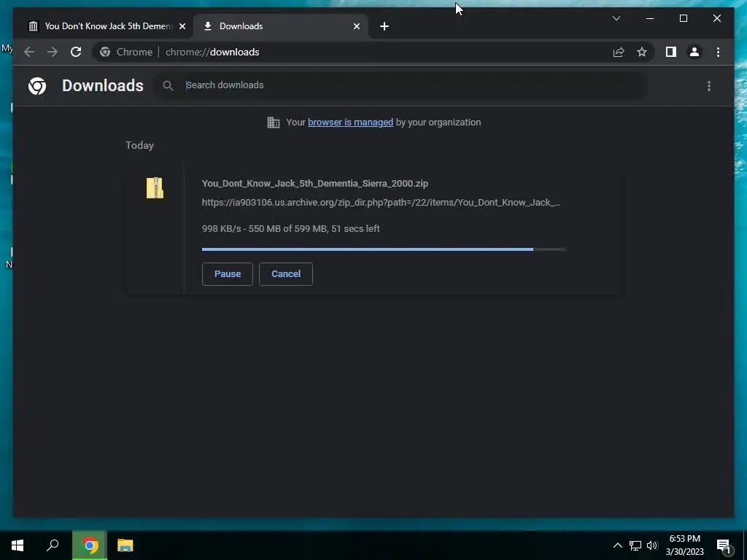Focus the Search downloads field

[x=400, y=85]
